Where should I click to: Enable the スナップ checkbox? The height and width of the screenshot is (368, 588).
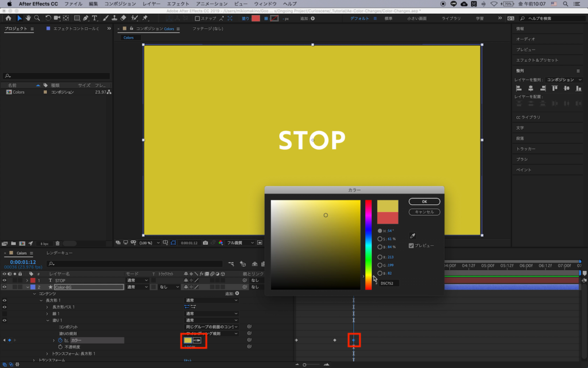198,18
